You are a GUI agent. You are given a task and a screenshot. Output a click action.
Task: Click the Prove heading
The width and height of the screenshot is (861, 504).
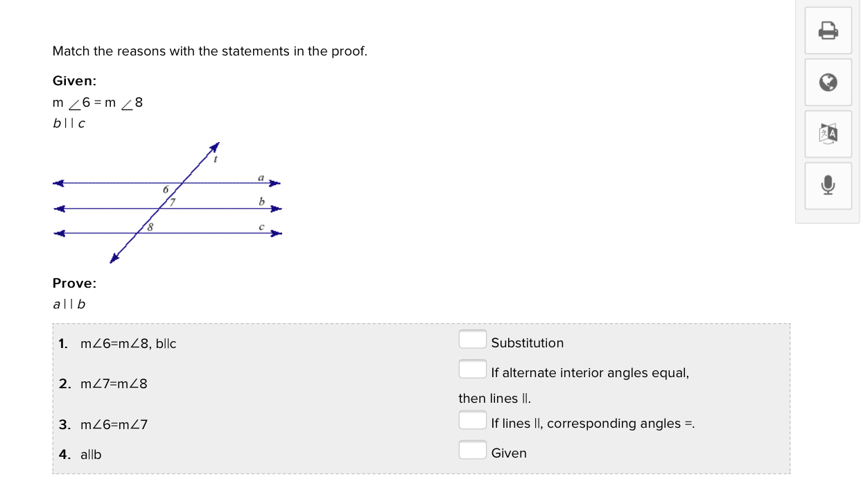[x=74, y=283]
